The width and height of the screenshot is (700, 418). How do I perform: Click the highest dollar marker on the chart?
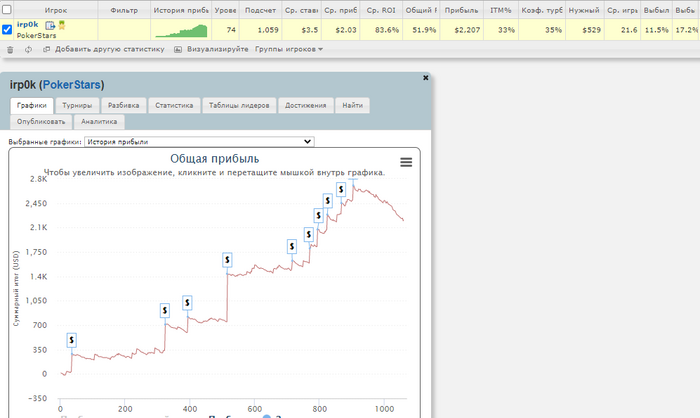pos(341,189)
